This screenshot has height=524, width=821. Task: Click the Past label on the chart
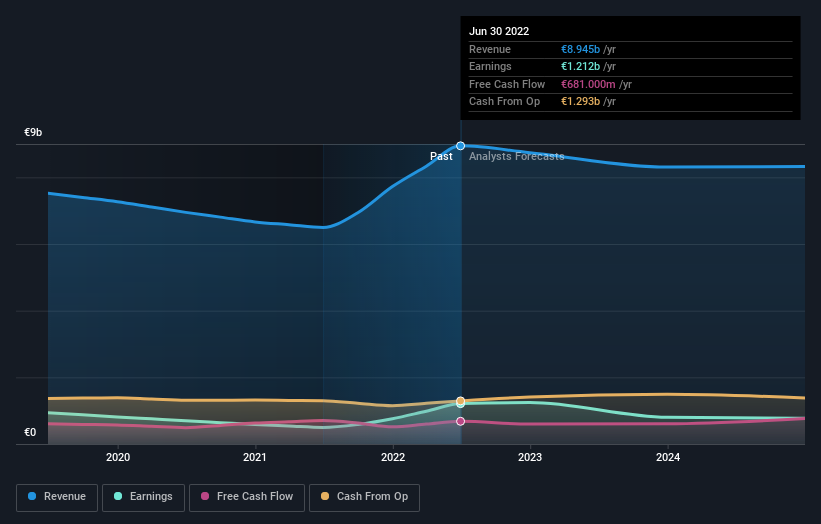click(x=441, y=156)
